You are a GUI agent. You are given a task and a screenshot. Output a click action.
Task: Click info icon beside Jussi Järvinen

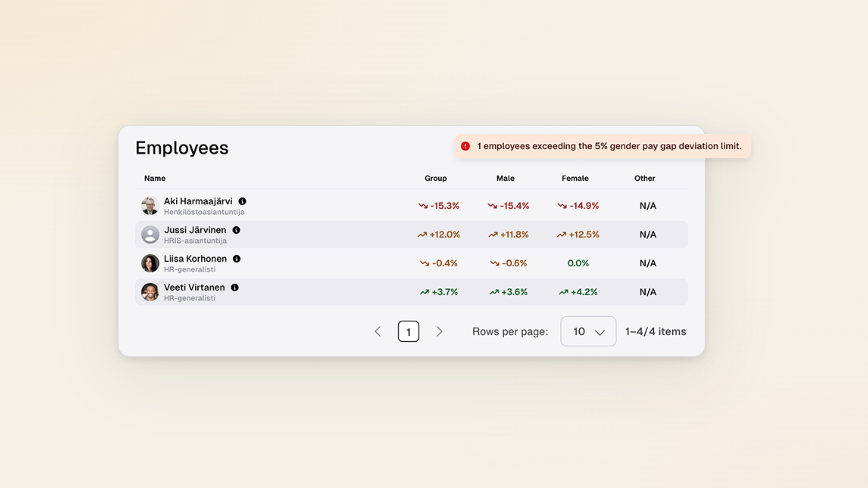[x=236, y=230]
